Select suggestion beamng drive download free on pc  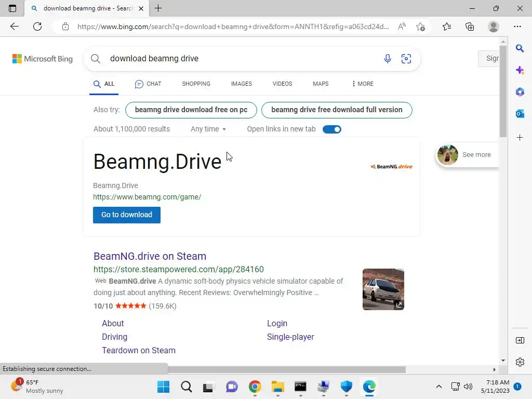[x=191, y=110]
